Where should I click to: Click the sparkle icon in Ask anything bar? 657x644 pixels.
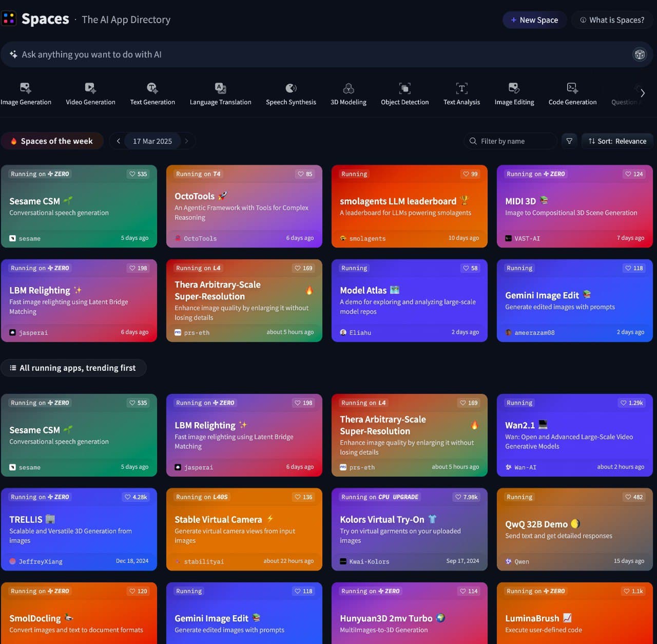13,54
